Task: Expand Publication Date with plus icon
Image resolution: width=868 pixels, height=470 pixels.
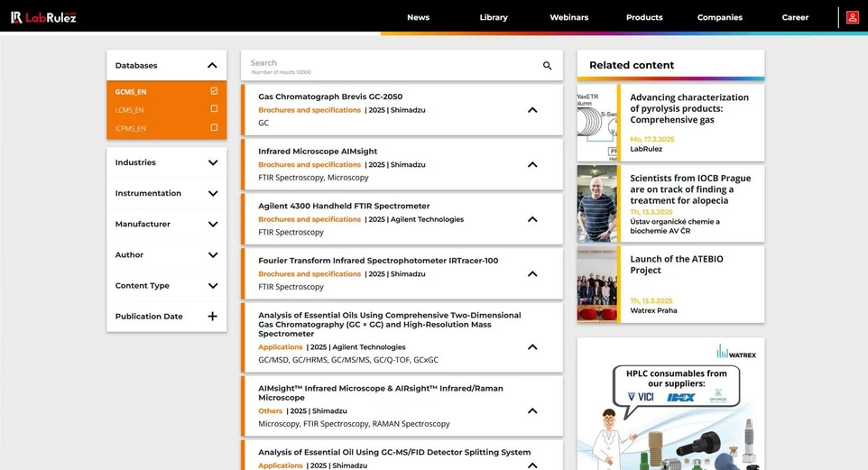Action: click(x=213, y=316)
